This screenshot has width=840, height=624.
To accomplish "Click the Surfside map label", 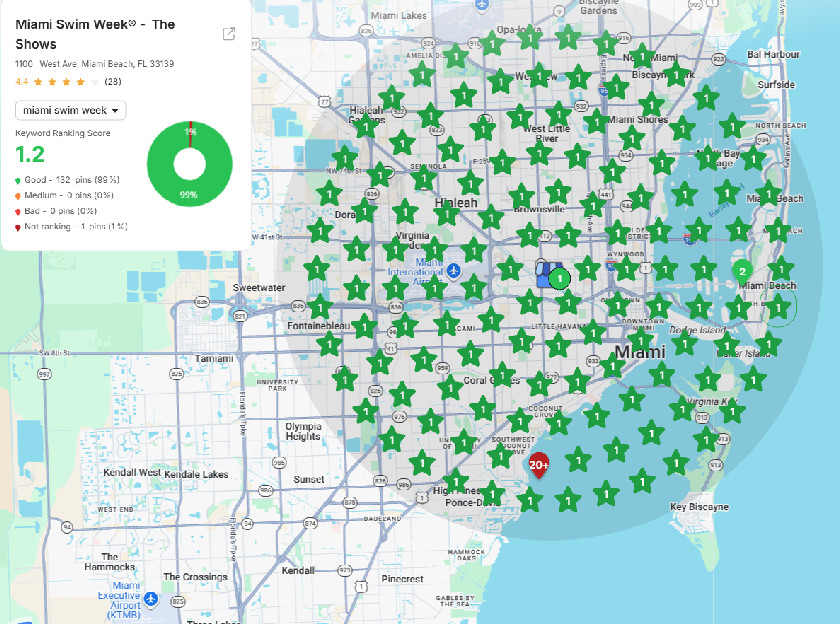I will [776, 85].
